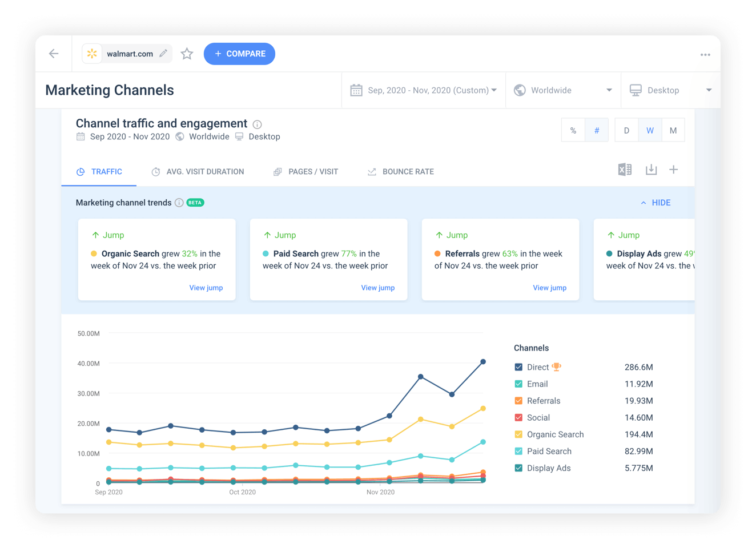Uncheck the Direct channel checkbox
This screenshot has width=756, height=548.
518,367
